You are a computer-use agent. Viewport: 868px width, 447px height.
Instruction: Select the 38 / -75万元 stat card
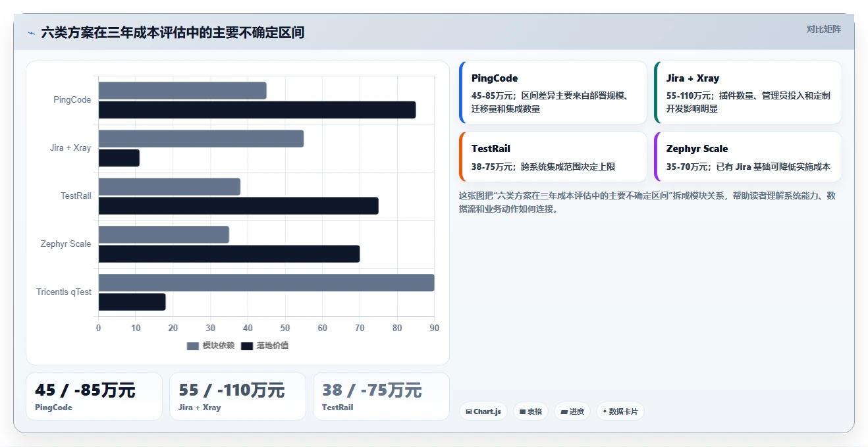381,396
